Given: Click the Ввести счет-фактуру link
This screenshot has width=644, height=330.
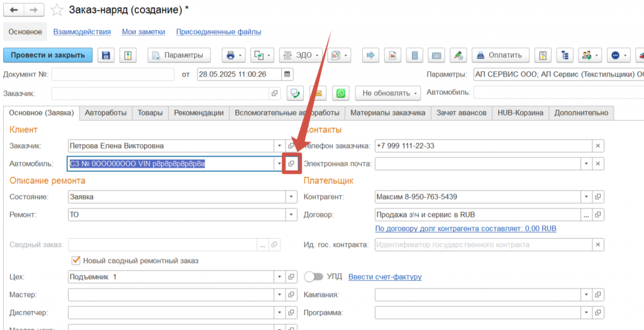Looking at the screenshot, I should click(384, 277).
